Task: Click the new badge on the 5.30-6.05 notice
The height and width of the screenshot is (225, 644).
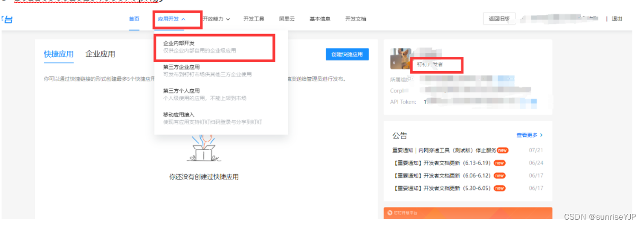Action: coord(499,188)
